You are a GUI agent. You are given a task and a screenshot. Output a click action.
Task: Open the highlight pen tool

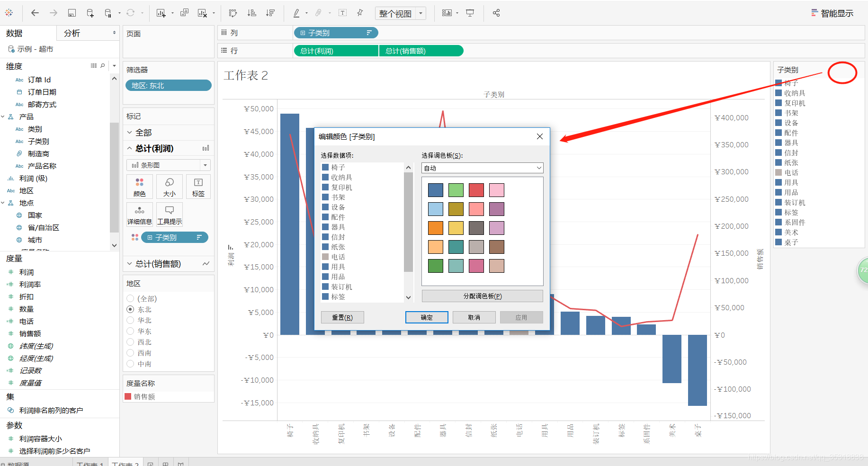pos(296,13)
